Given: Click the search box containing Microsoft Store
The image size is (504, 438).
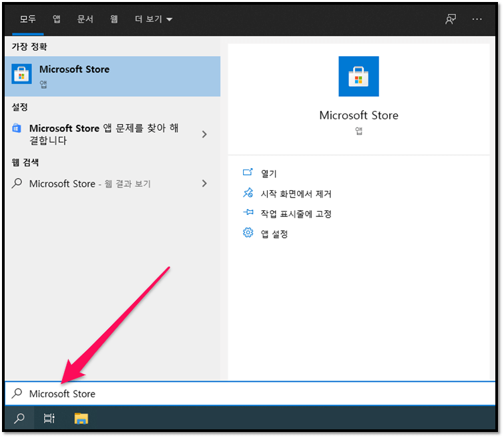Looking at the screenshot, I should (x=250, y=394).
